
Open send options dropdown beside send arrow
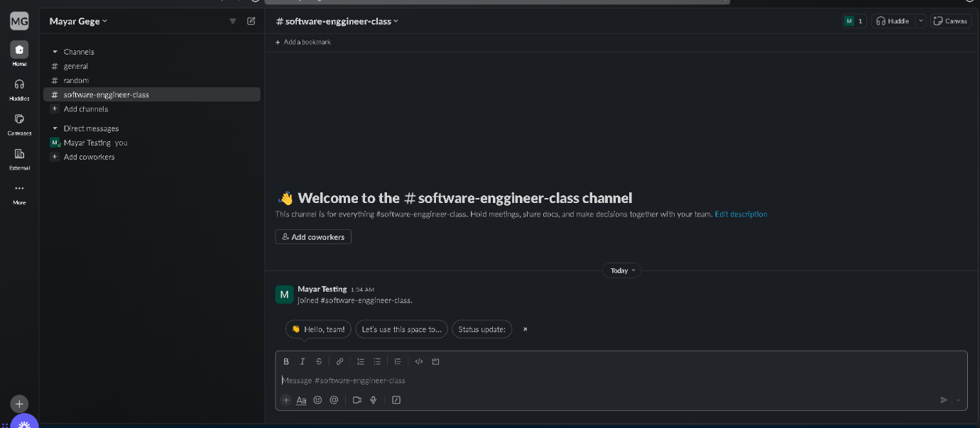pyautogui.click(x=958, y=400)
